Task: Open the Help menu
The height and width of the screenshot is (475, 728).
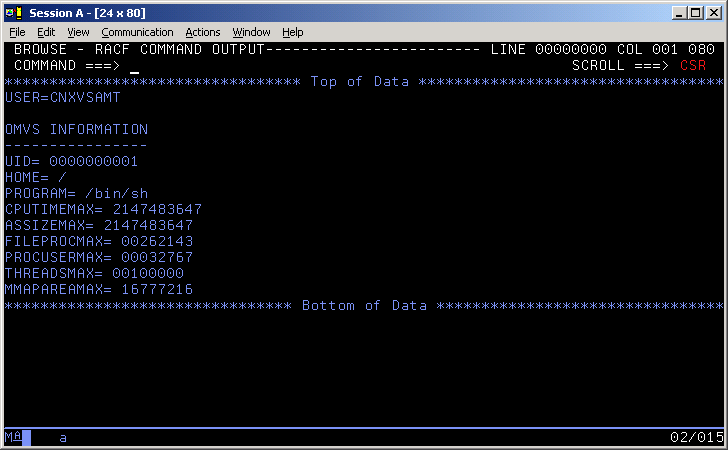Action: click(x=292, y=32)
